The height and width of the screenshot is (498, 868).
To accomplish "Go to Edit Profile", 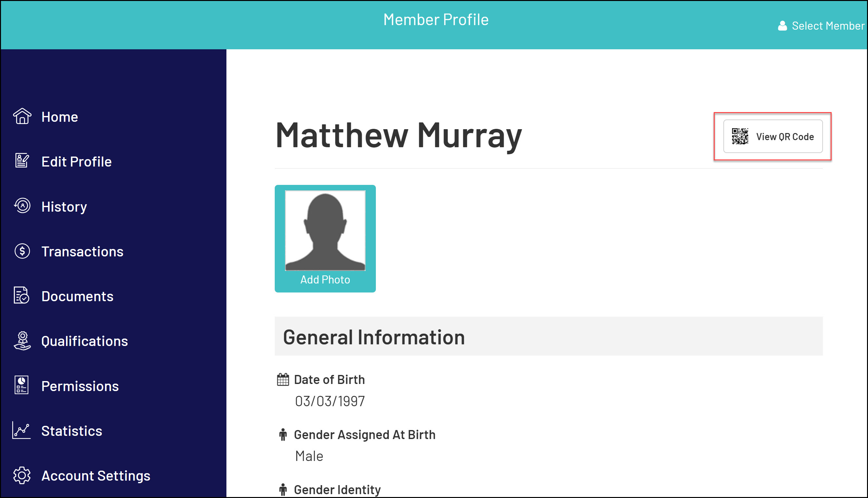I will coord(76,162).
